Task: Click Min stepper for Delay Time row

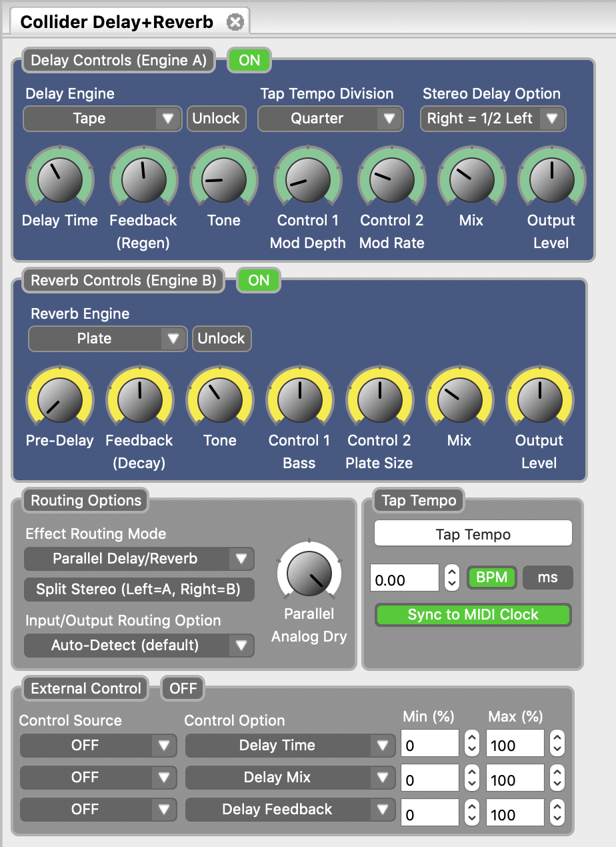Action: pyautogui.click(x=472, y=744)
